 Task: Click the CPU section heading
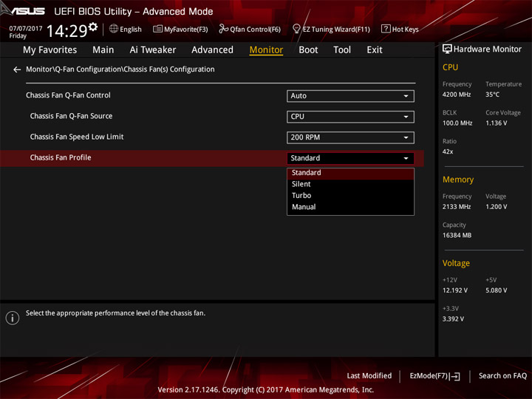pyautogui.click(x=450, y=67)
